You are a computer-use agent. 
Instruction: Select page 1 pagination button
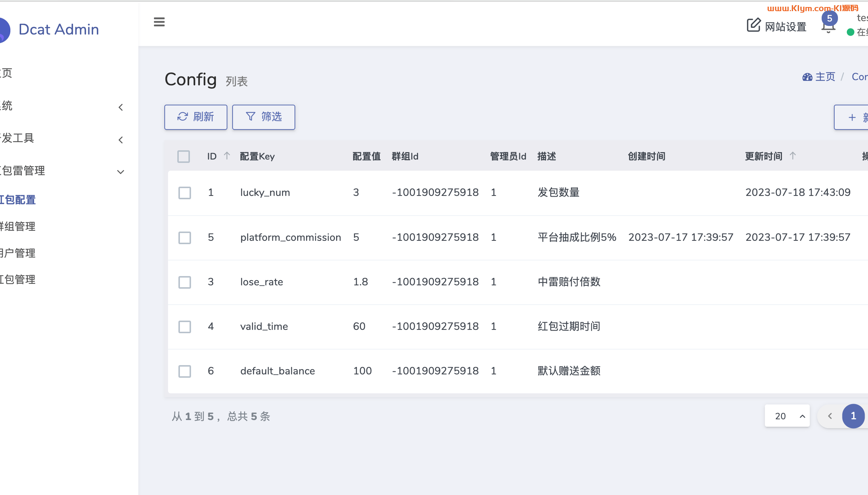coord(853,416)
